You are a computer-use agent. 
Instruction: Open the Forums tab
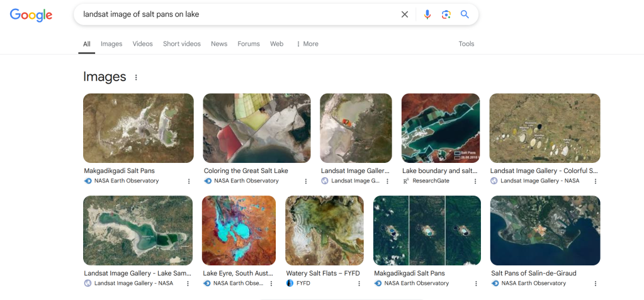pyautogui.click(x=249, y=44)
